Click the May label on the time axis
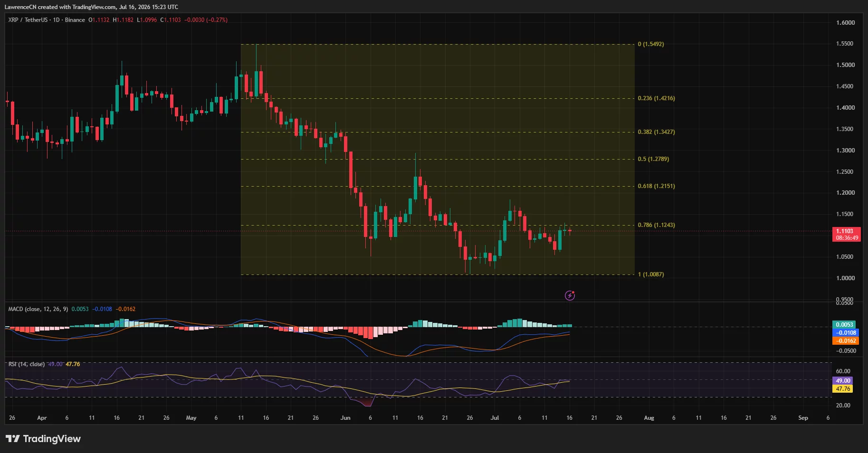868x453 pixels. 191,418
